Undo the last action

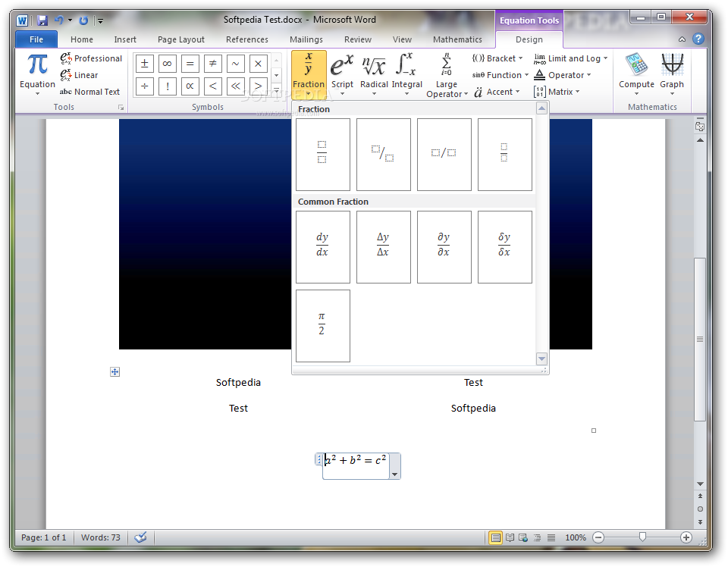click(58, 20)
